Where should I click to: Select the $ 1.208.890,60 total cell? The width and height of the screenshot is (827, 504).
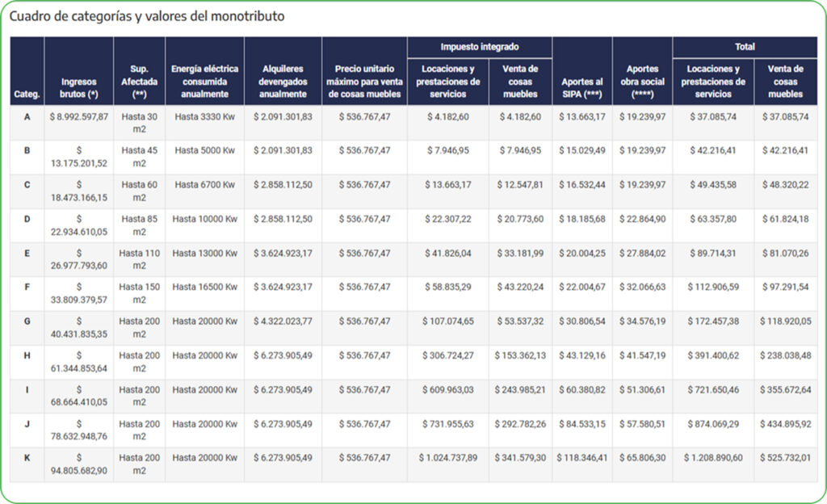tap(712, 458)
